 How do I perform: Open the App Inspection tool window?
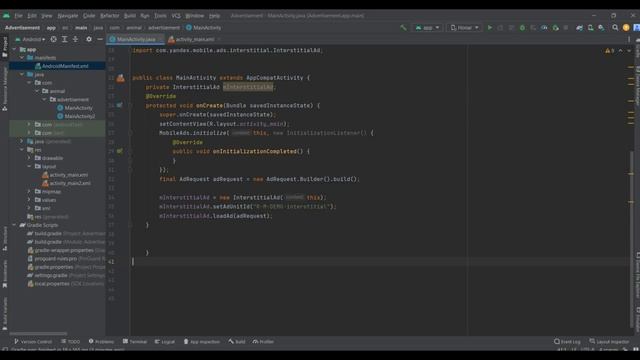(x=202, y=342)
